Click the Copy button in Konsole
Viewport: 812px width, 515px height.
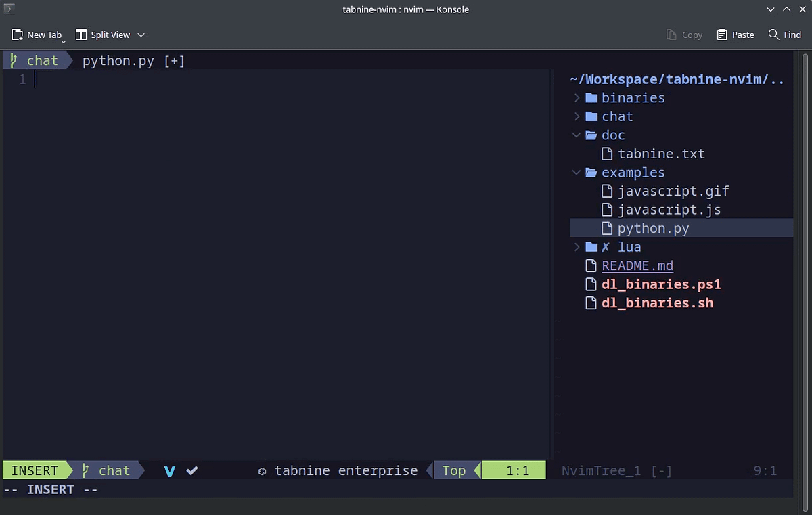684,35
